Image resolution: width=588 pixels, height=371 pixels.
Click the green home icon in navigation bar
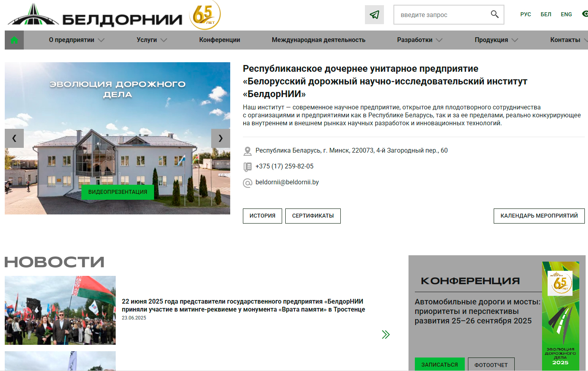point(14,40)
